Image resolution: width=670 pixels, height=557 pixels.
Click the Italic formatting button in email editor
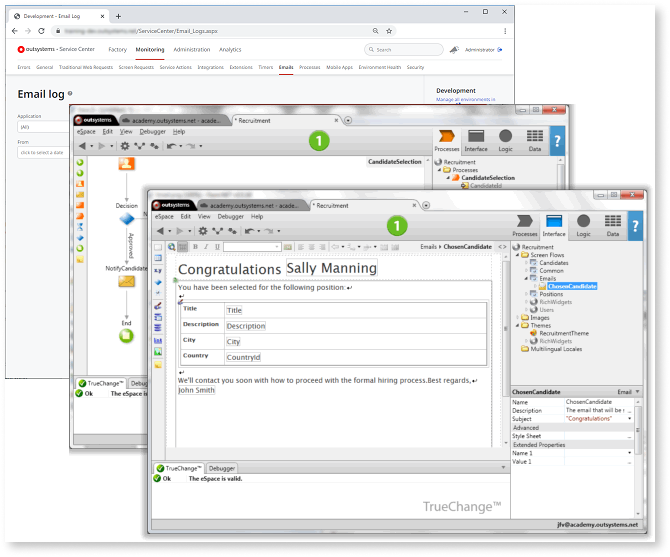(x=206, y=246)
